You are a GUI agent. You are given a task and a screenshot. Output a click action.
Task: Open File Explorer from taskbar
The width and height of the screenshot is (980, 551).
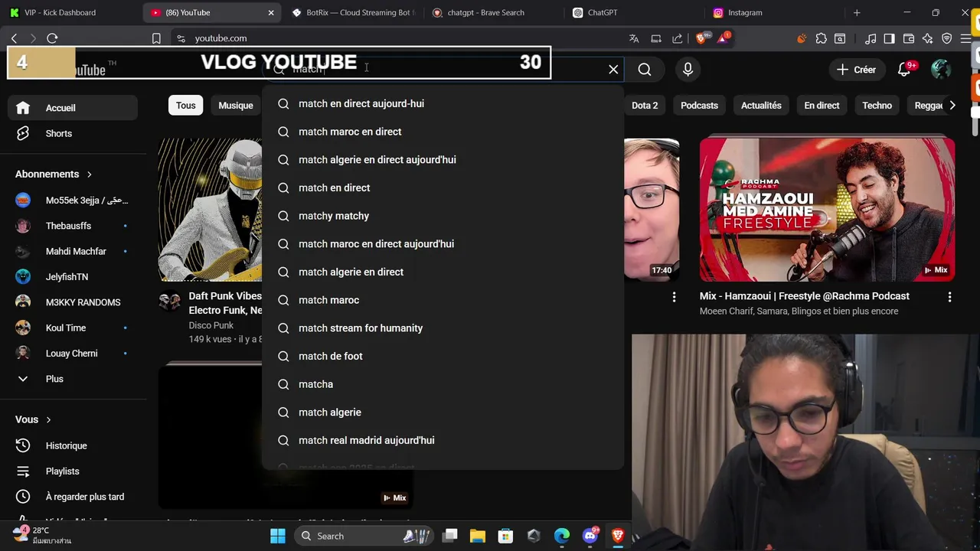point(478,536)
